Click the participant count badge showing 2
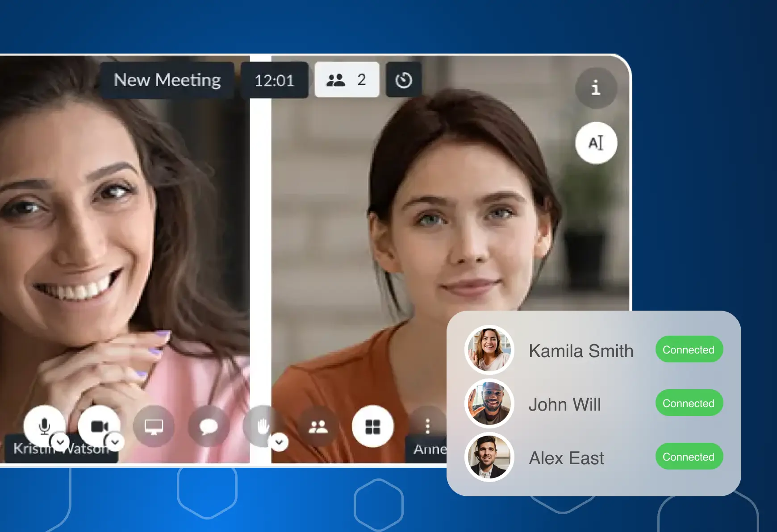This screenshot has width=777, height=532. pos(347,80)
